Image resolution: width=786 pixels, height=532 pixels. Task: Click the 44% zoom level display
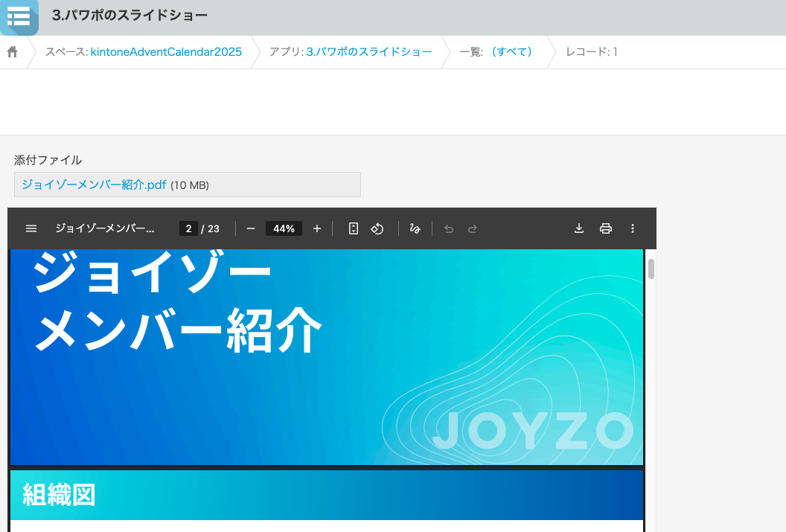[x=283, y=228]
